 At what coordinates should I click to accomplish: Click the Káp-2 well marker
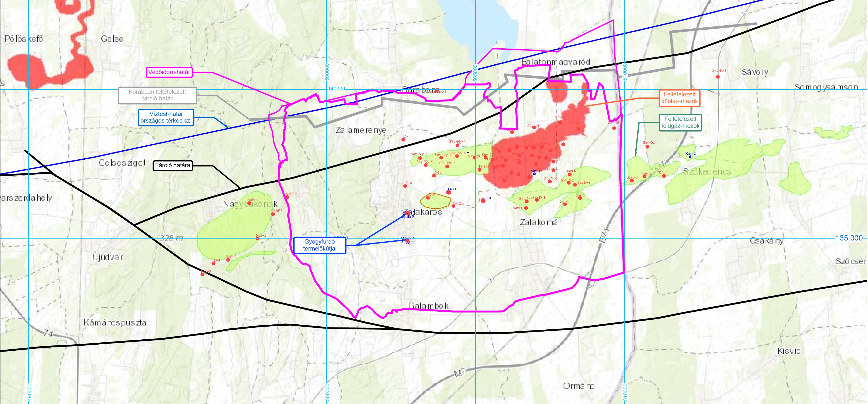click(x=690, y=157)
